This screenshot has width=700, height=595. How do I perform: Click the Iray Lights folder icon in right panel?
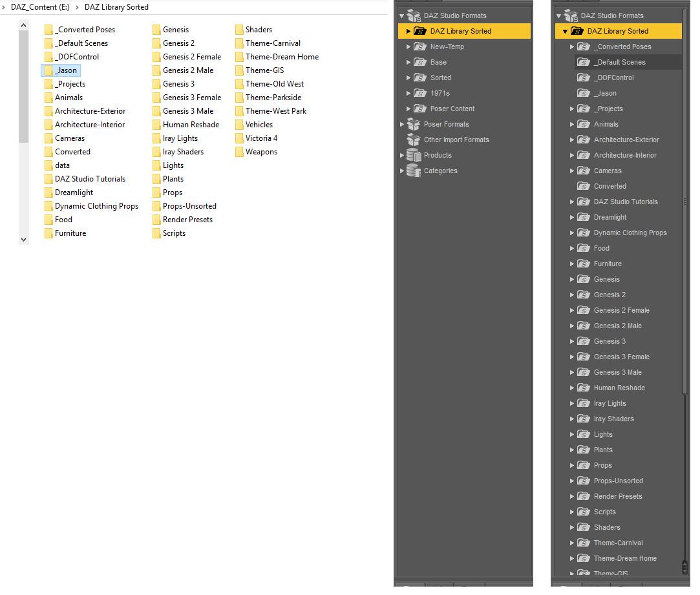click(584, 403)
